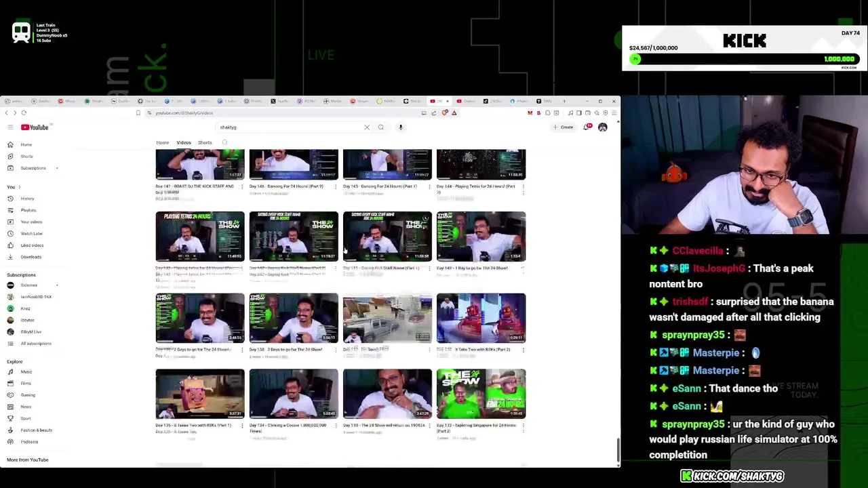Viewport: 868px width, 488px height.
Task: Open the YouTube account avatar menu
Action: point(602,127)
